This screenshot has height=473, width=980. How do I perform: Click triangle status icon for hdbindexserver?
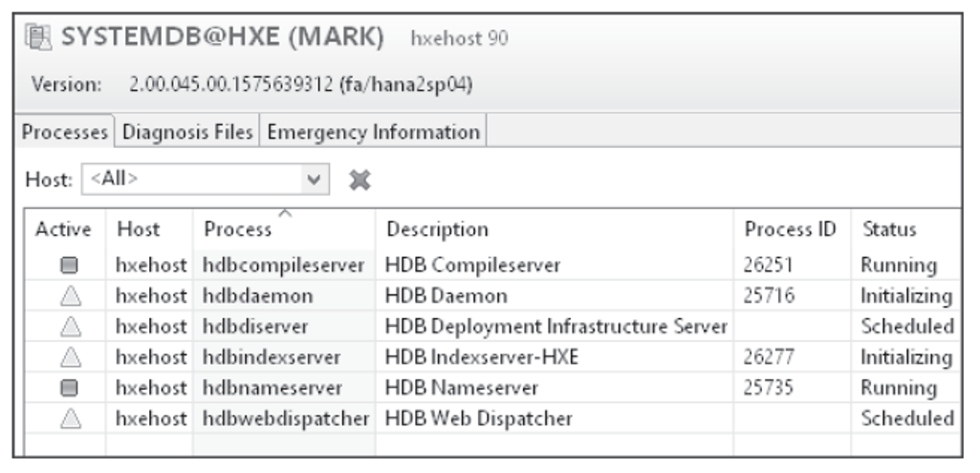click(71, 356)
